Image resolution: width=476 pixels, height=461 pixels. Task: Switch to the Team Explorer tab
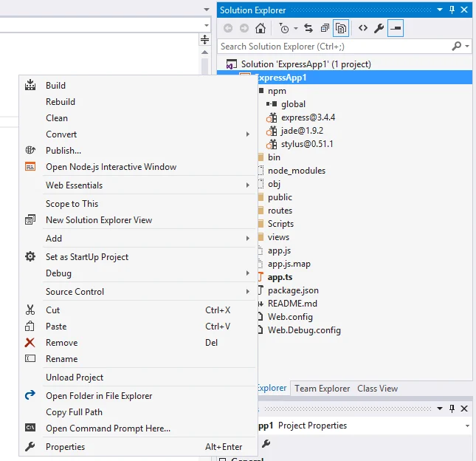point(322,389)
